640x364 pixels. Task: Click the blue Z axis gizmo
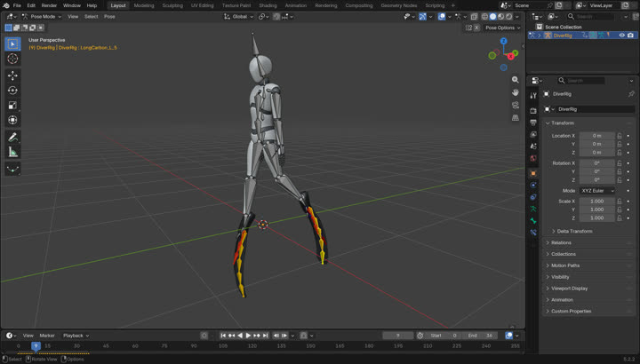click(504, 41)
